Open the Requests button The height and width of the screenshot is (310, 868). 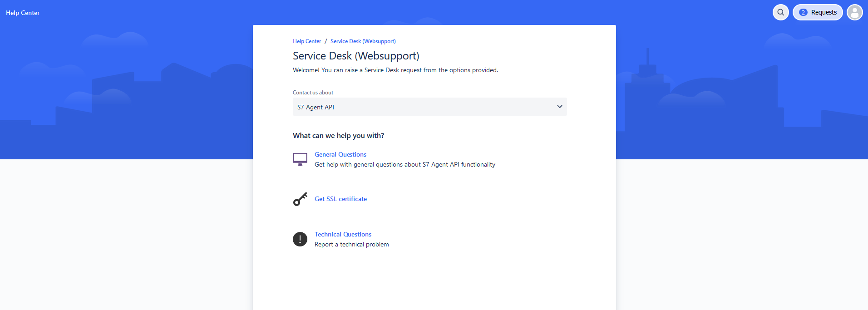tap(818, 12)
